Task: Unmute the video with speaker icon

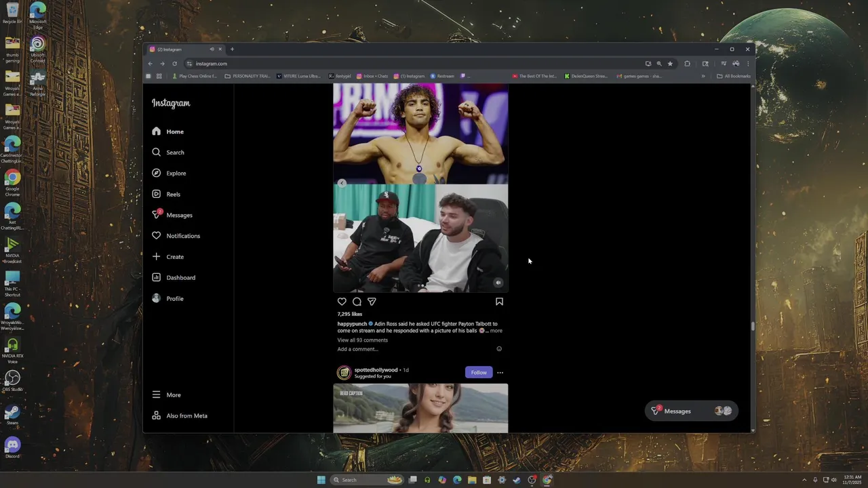Action: point(498,283)
